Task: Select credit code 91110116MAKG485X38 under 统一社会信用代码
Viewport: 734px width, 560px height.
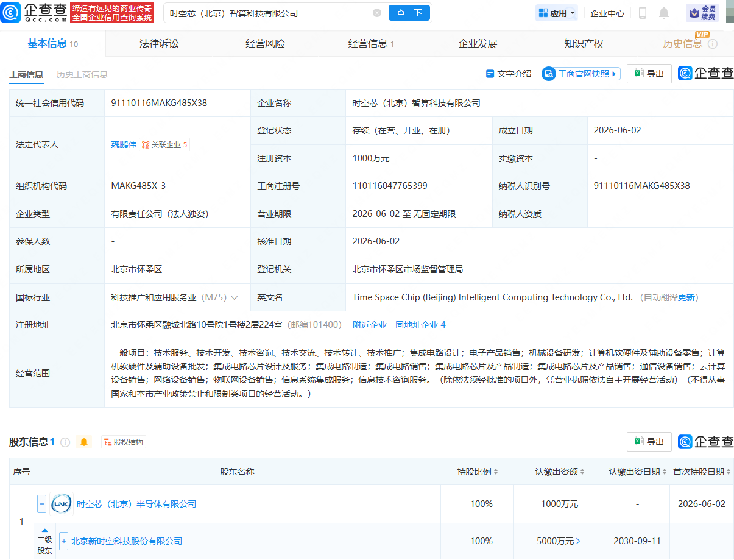Action: click(x=159, y=103)
